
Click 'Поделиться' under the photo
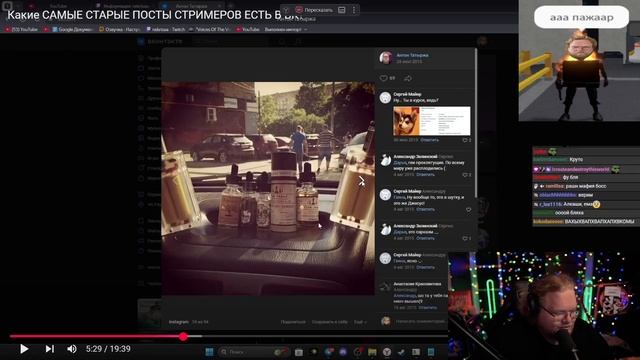click(x=293, y=322)
